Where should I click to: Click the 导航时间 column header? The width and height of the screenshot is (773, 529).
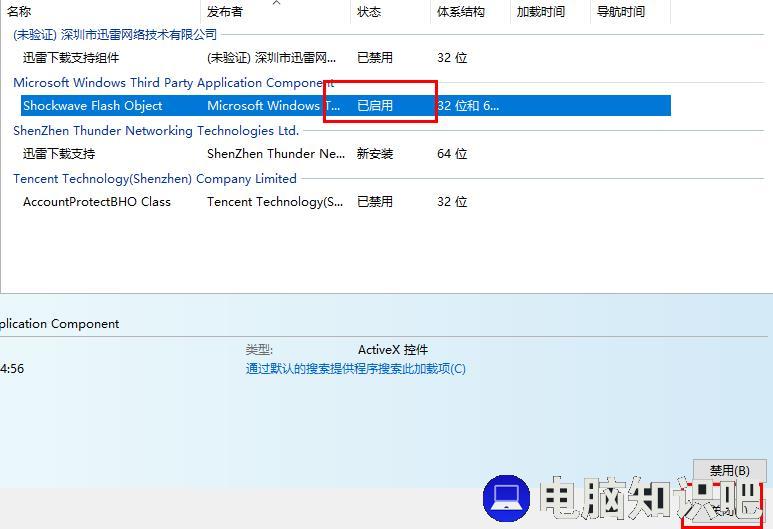click(631, 11)
